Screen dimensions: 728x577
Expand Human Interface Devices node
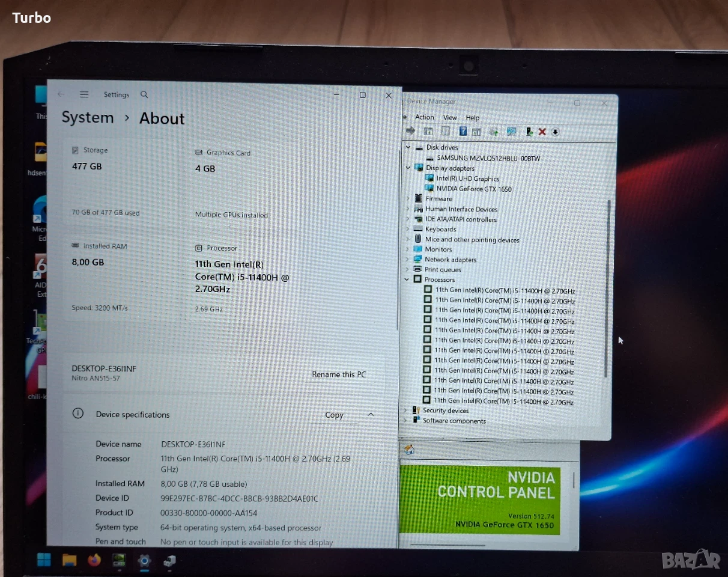pos(408,209)
